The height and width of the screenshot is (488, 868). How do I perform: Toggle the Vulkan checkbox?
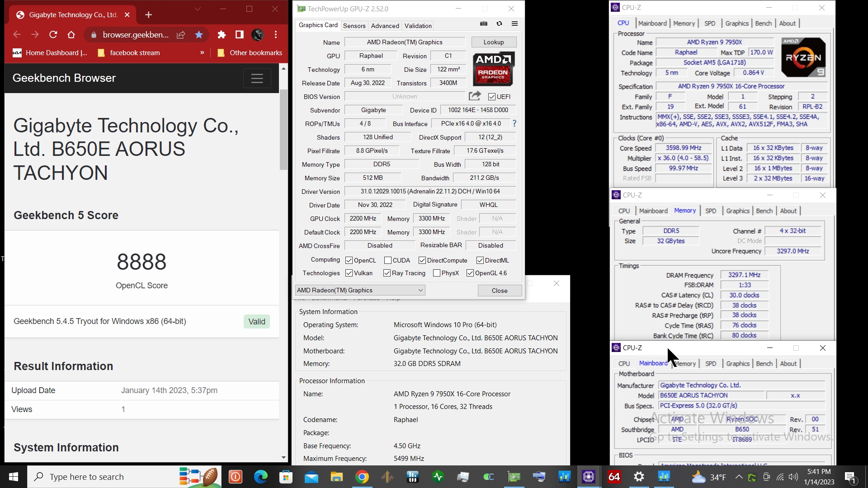349,273
